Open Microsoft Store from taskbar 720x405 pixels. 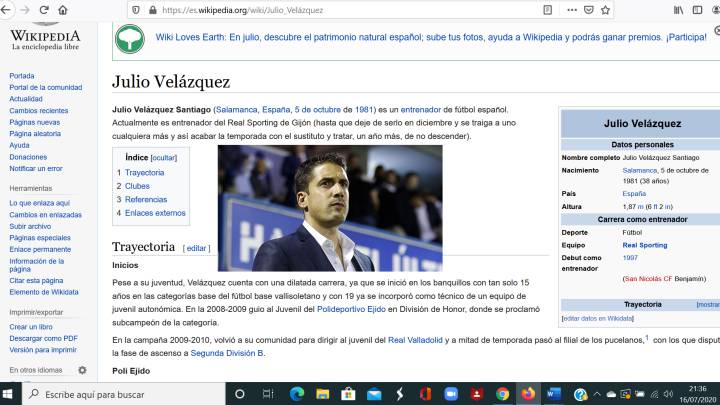pyautogui.click(x=348, y=394)
